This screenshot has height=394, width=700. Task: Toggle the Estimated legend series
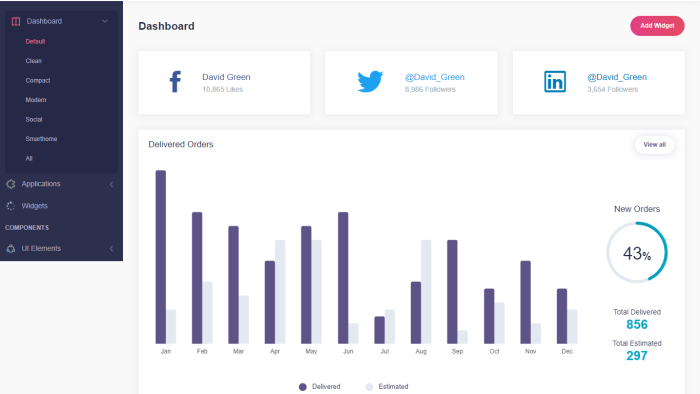(x=387, y=386)
